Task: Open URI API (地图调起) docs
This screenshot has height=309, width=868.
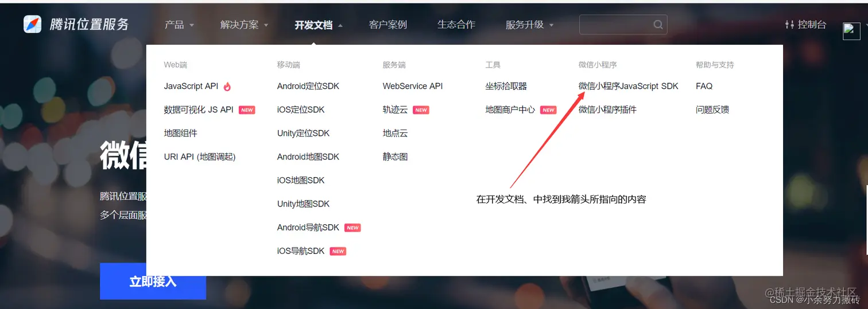Action: (200, 157)
